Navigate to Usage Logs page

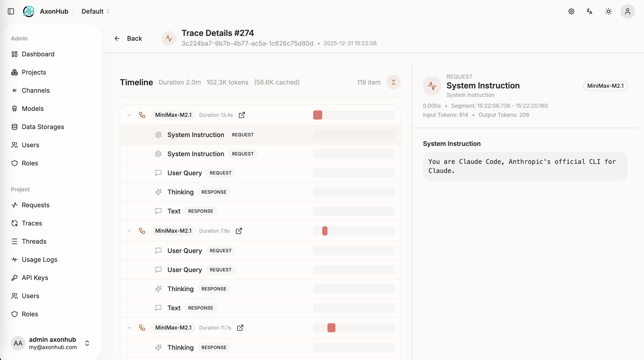point(39,259)
